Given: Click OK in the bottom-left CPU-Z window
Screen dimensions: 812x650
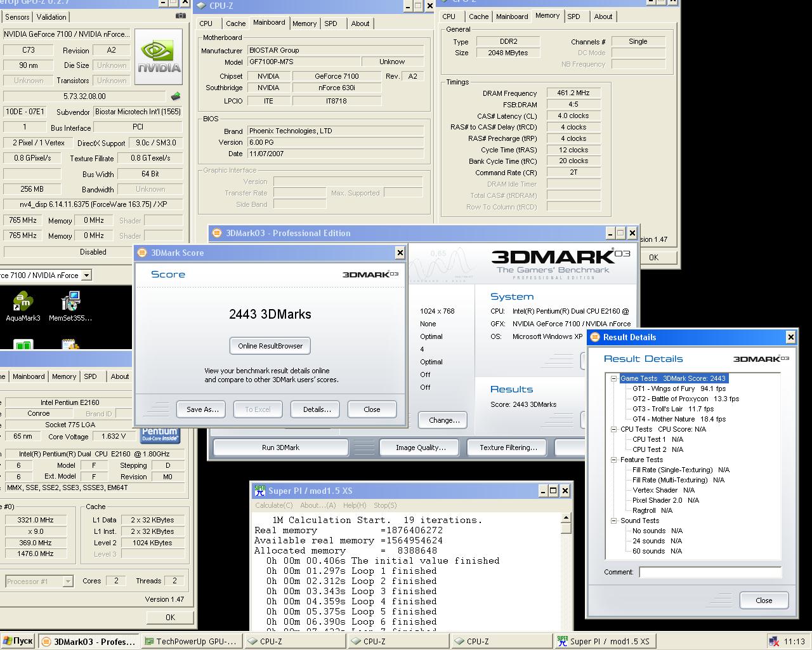Looking at the screenshot, I should pyautogui.click(x=170, y=617).
